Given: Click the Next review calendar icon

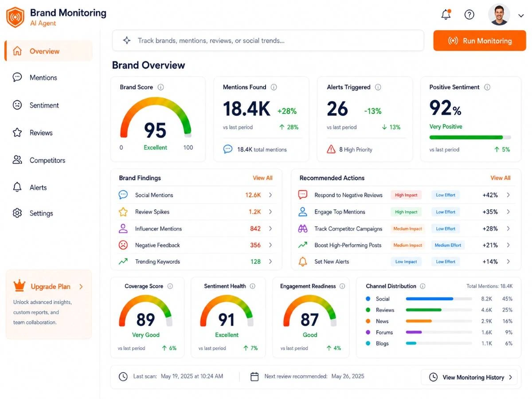Looking at the screenshot, I should [x=254, y=377].
